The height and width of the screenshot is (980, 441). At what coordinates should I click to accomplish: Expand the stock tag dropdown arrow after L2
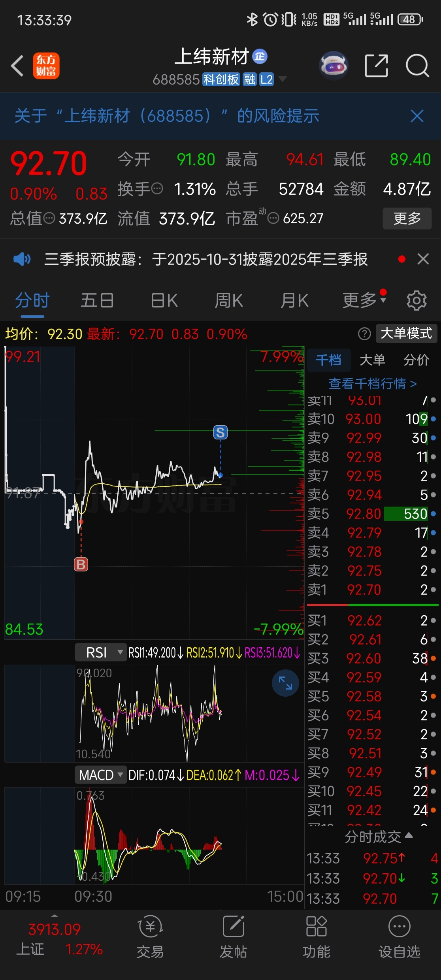tap(282, 79)
